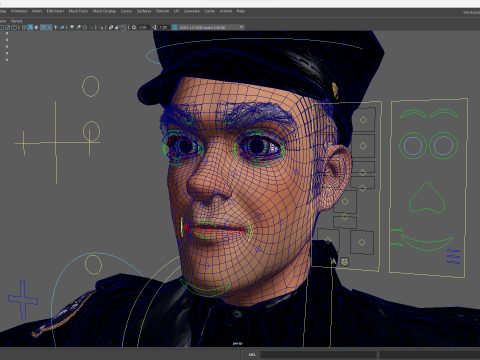Open the Surfaces menu

144,11
